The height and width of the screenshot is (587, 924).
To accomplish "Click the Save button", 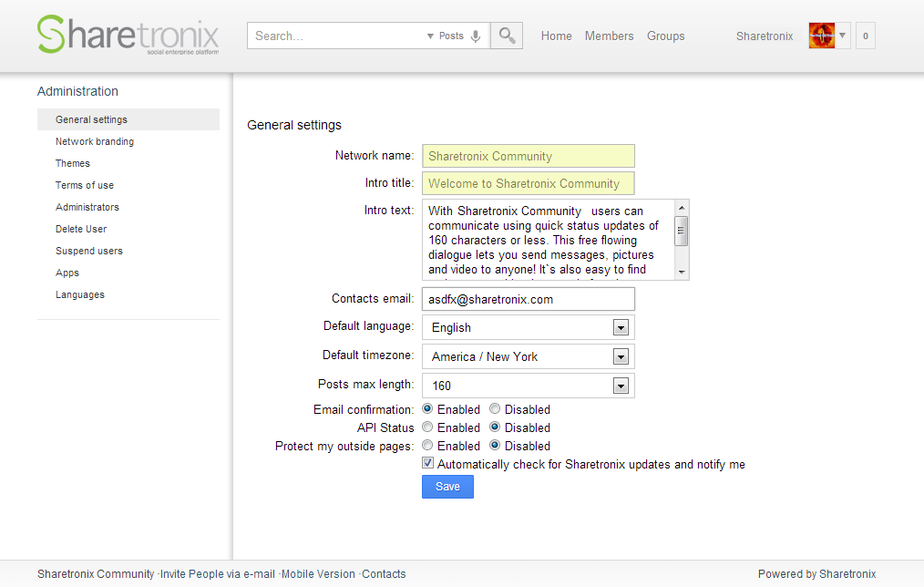I will pyautogui.click(x=447, y=487).
